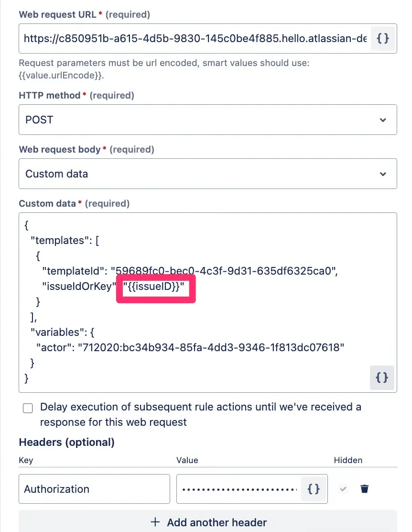Select the highlighted {{issueID}} smart value
Image resolution: width=412 pixels, height=532 pixels.
(155, 288)
